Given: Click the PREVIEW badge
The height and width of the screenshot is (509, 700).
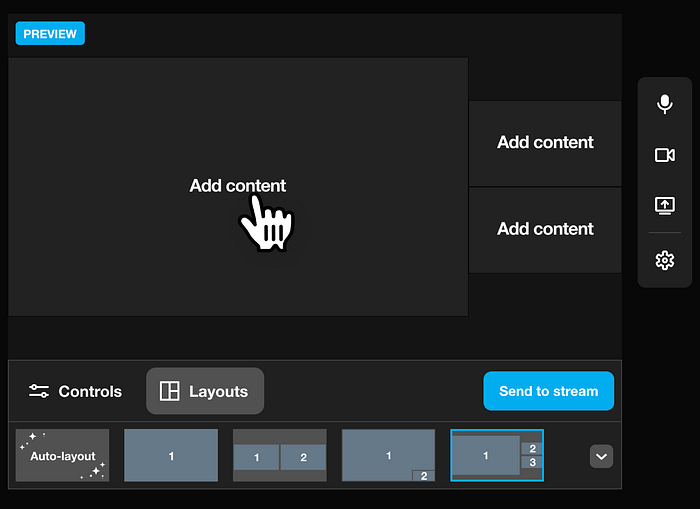Looking at the screenshot, I should (50, 33).
